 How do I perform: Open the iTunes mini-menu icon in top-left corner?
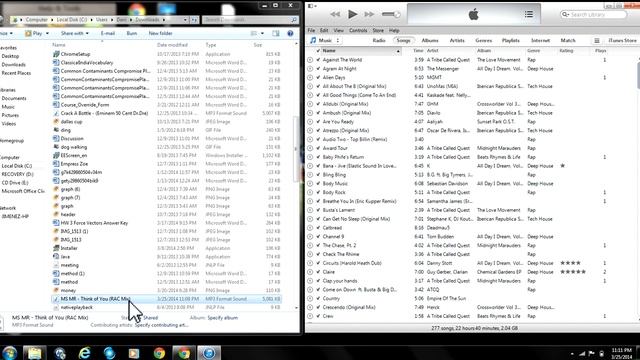tap(311, 6)
